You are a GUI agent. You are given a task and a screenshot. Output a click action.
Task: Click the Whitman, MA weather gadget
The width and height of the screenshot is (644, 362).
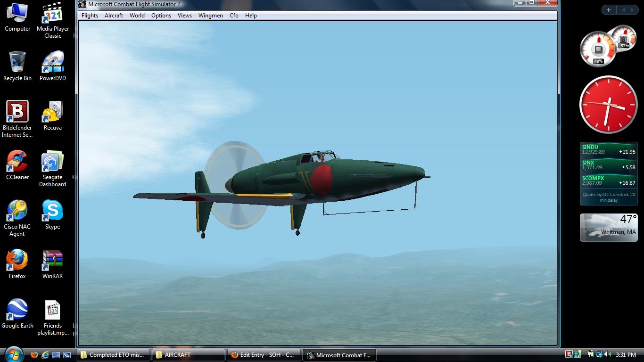[x=609, y=227]
